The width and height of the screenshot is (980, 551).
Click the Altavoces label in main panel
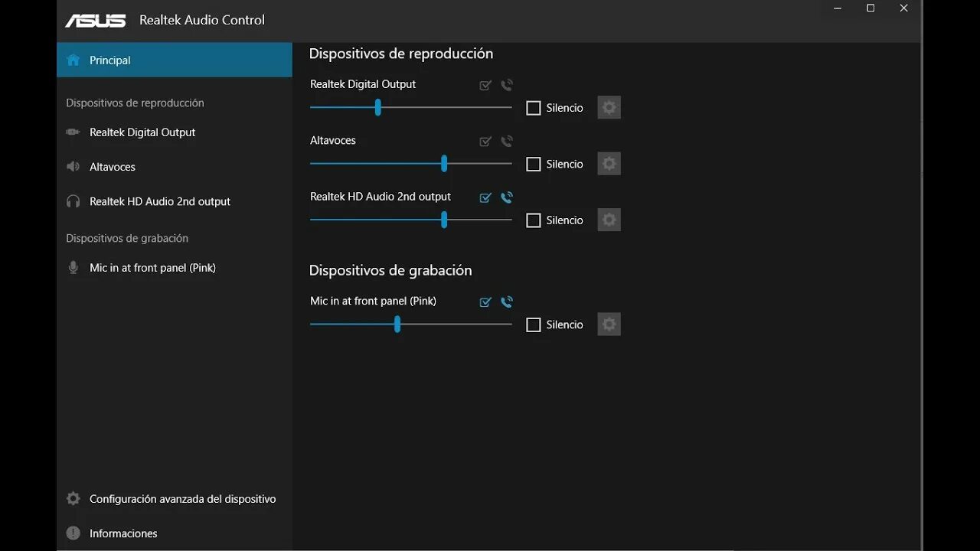[333, 140]
